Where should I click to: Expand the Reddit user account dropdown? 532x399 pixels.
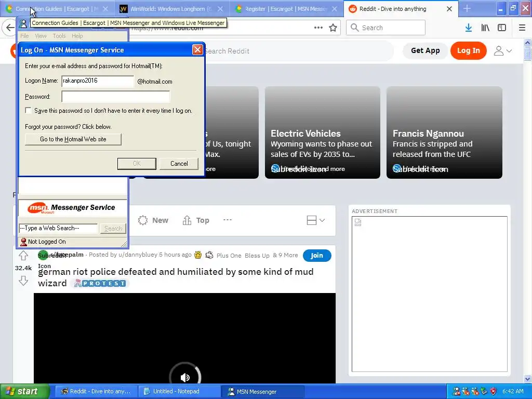502,51
